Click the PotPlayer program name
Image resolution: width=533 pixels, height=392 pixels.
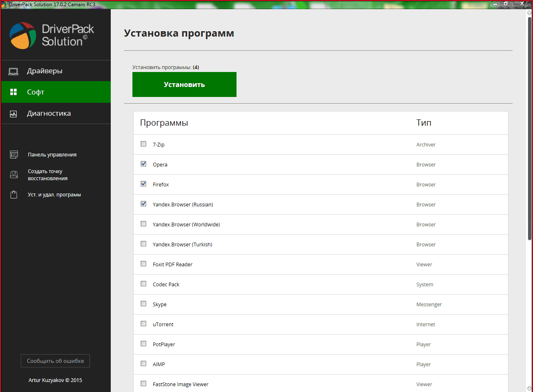164,345
